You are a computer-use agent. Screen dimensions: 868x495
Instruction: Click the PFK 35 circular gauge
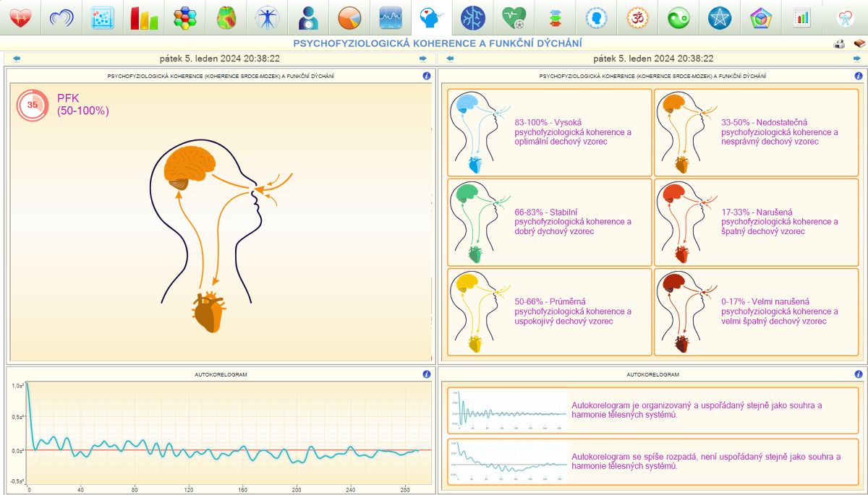pos(32,105)
